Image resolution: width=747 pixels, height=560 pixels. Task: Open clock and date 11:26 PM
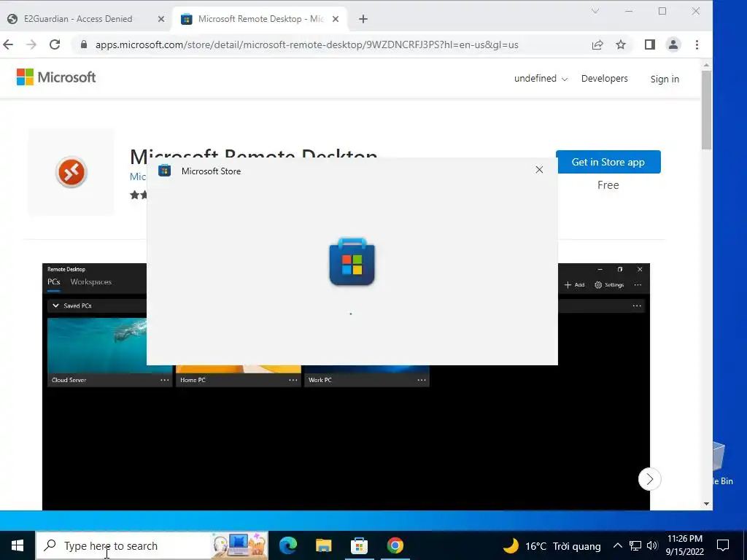tap(684, 545)
